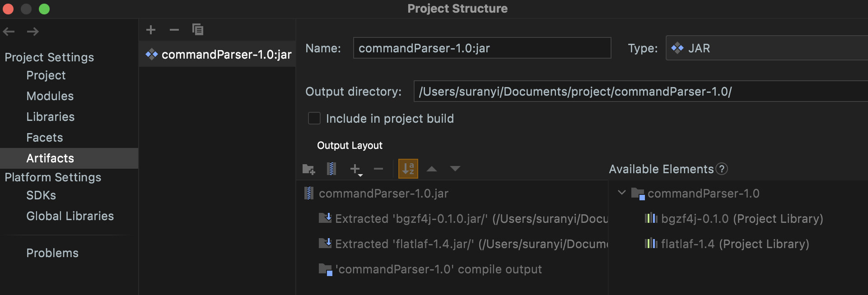Click the extracted flatlaf directory icon
Screen dimensions: 868x295
click(x=325, y=244)
